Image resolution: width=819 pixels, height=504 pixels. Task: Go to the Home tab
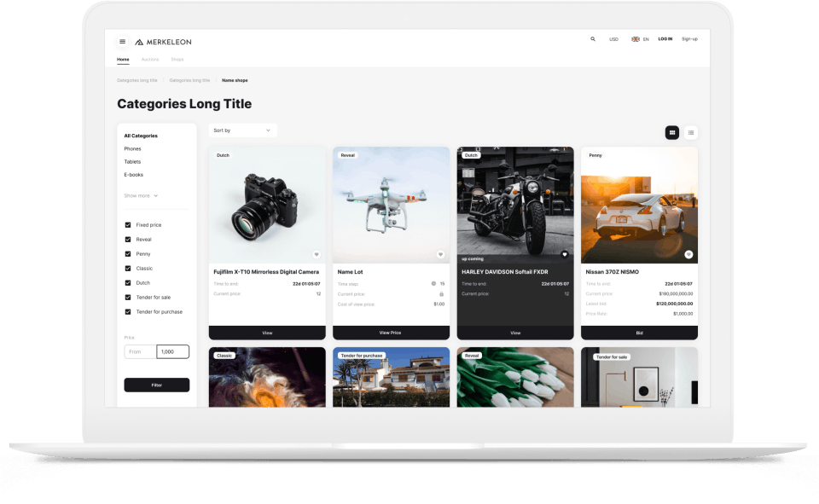pos(123,60)
